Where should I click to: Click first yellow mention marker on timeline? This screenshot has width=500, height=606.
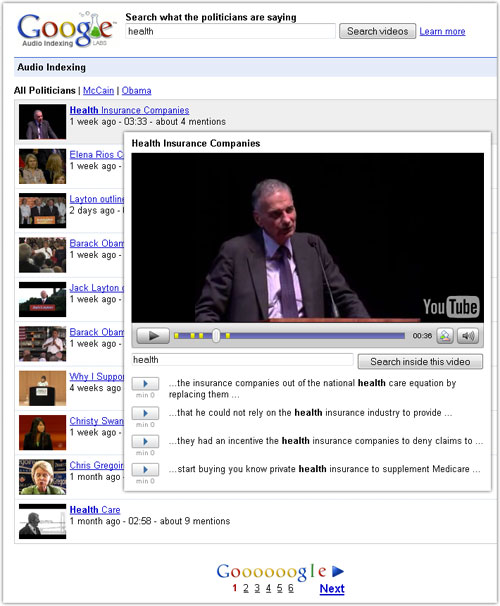(177, 336)
